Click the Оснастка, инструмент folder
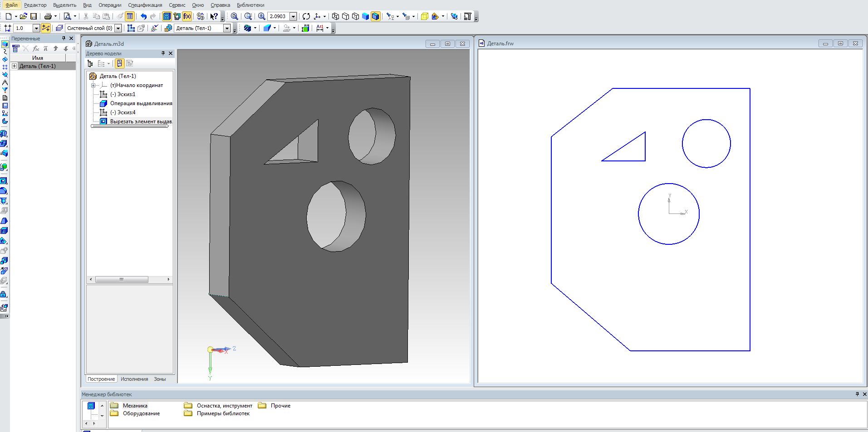868x432 pixels. 218,406
